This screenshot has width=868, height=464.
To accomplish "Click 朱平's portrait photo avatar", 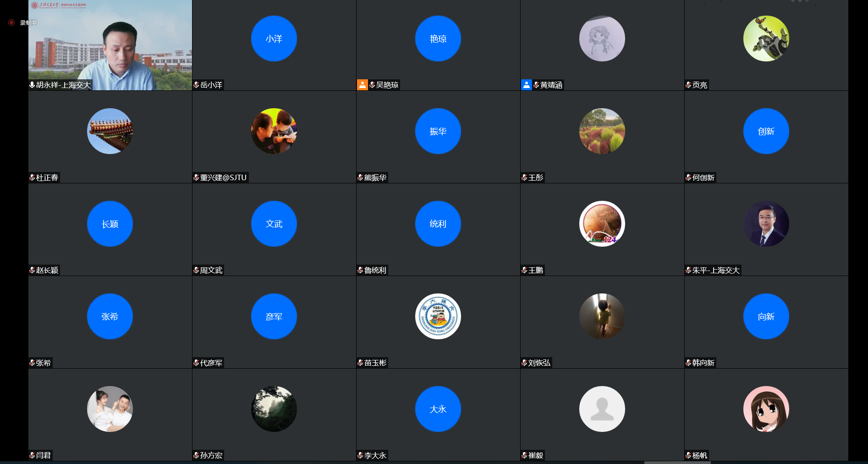I will point(766,224).
